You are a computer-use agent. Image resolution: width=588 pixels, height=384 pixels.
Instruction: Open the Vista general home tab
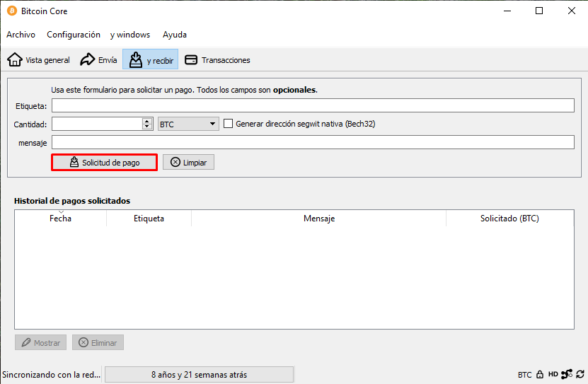(39, 59)
